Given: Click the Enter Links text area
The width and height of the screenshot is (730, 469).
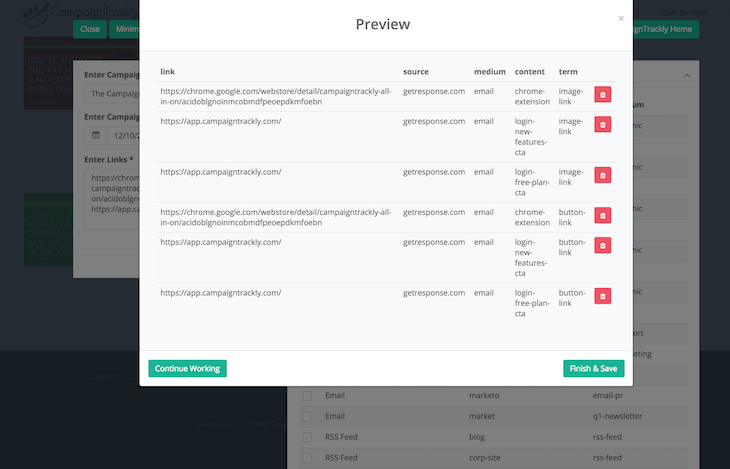Looking at the screenshot, I should tap(112, 199).
